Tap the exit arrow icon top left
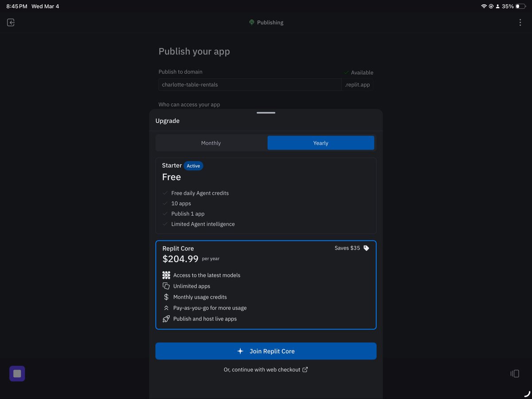The width and height of the screenshot is (532, 399). [11, 22]
